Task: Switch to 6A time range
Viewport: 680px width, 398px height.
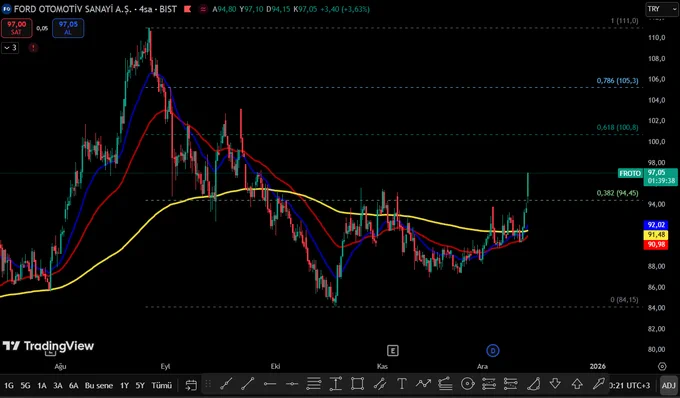Action: pos(74,385)
